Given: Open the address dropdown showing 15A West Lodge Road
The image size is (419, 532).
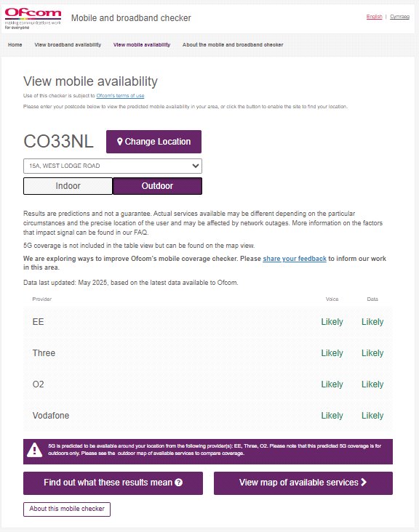Looking at the screenshot, I should (x=113, y=166).
